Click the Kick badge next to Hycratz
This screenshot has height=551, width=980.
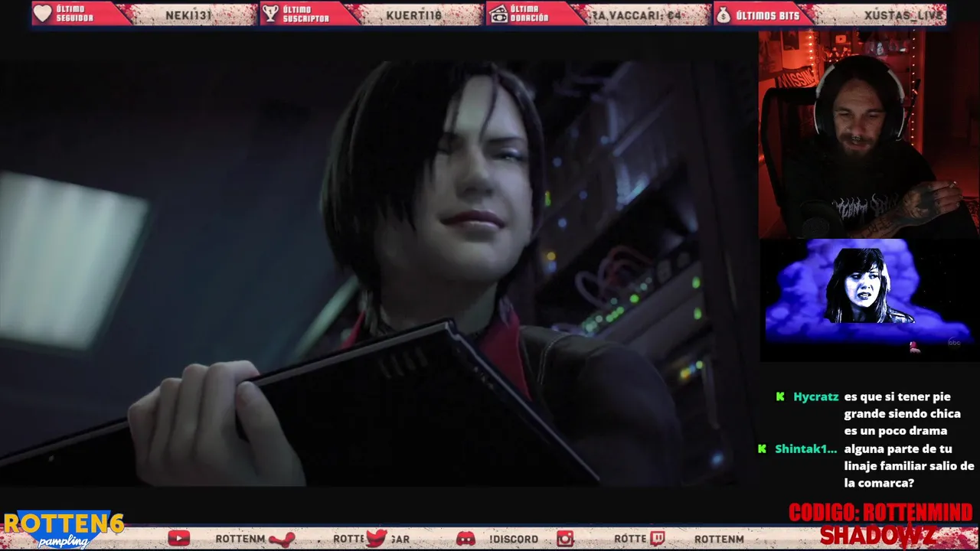click(780, 396)
